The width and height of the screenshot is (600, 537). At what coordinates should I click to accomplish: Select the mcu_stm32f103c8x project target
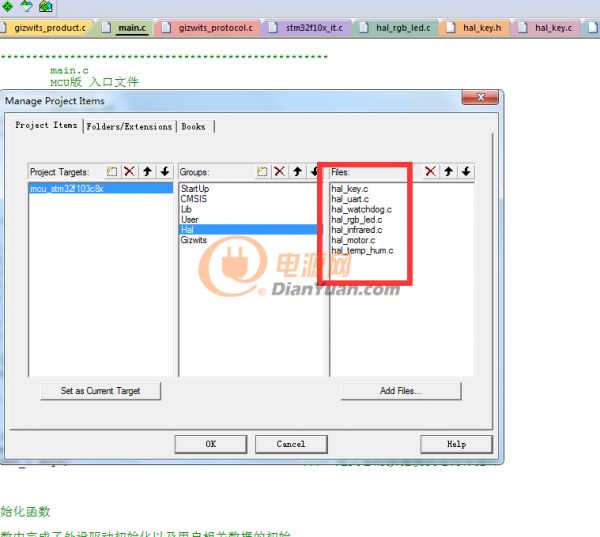point(101,188)
